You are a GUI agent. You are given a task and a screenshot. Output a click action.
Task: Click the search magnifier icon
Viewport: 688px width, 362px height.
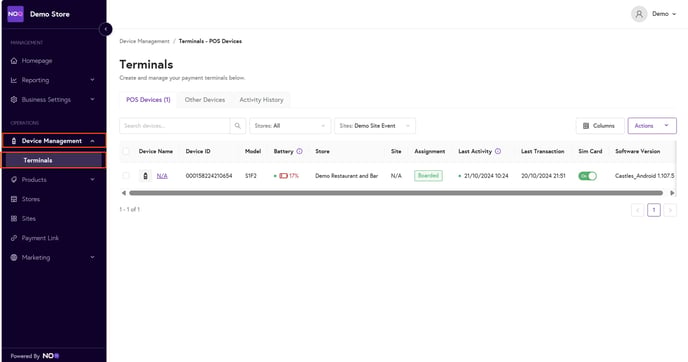coord(237,126)
